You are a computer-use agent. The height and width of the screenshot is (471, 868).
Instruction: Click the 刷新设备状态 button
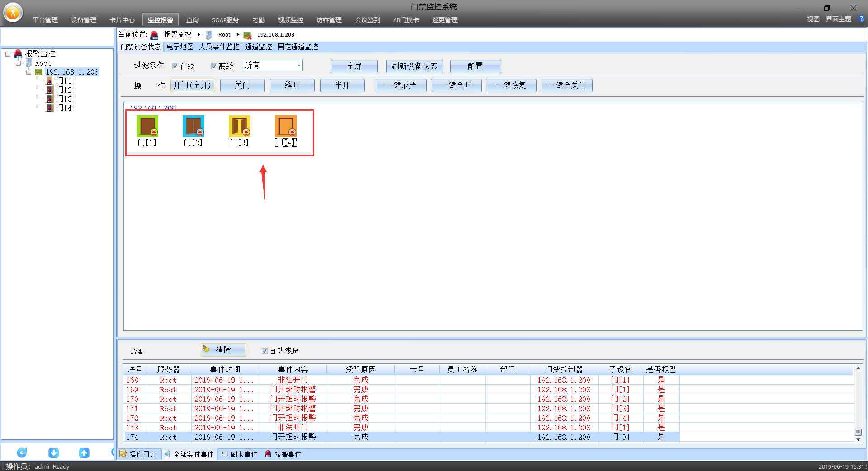pos(414,66)
